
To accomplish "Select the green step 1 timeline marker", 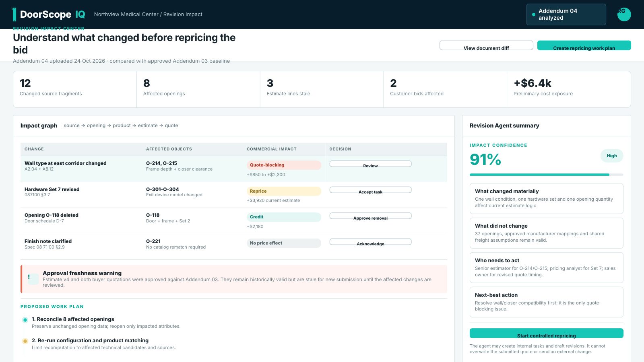I will pos(25,320).
